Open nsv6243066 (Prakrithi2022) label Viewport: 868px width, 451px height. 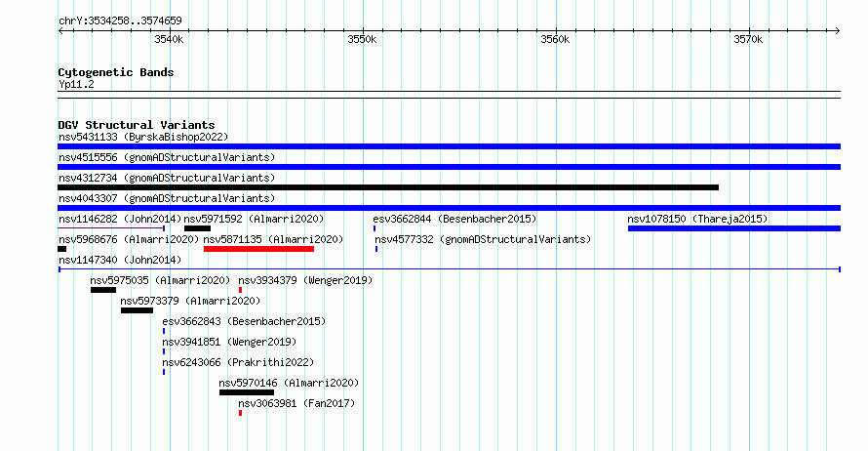coord(238,362)
